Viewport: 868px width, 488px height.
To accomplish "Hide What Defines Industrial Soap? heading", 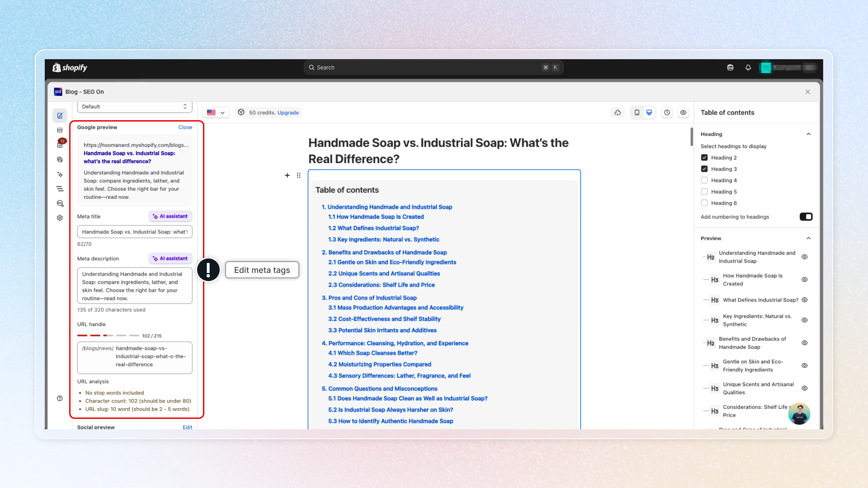I will point(805,300).
